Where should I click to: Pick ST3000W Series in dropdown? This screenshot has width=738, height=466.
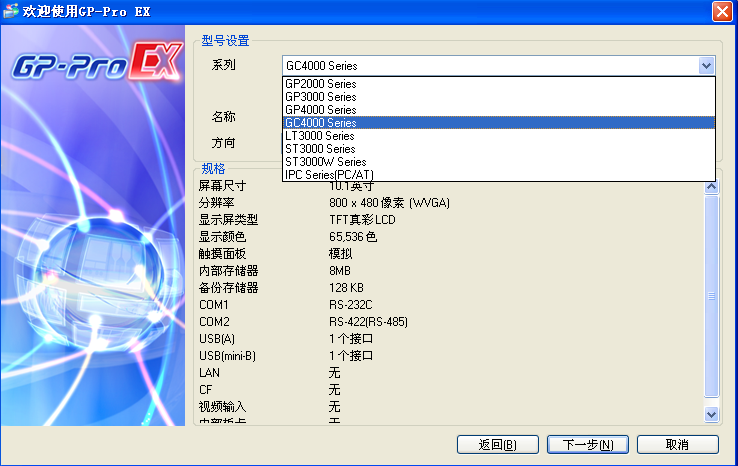(325, 162)
